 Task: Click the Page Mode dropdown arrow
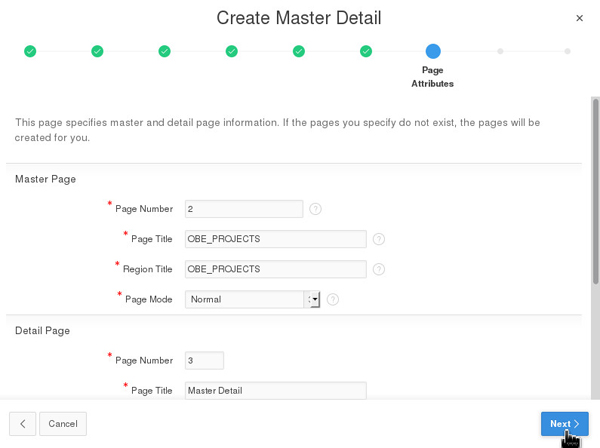pos(313,299)
